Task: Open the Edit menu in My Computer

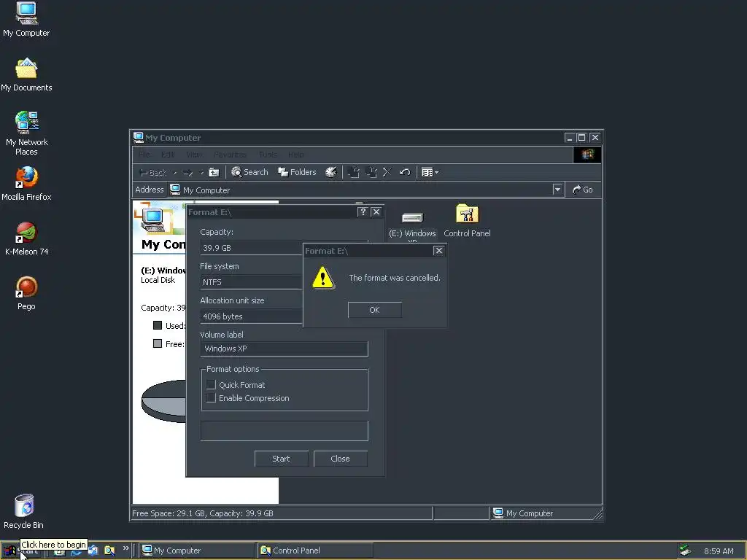Action: [168, 155]
